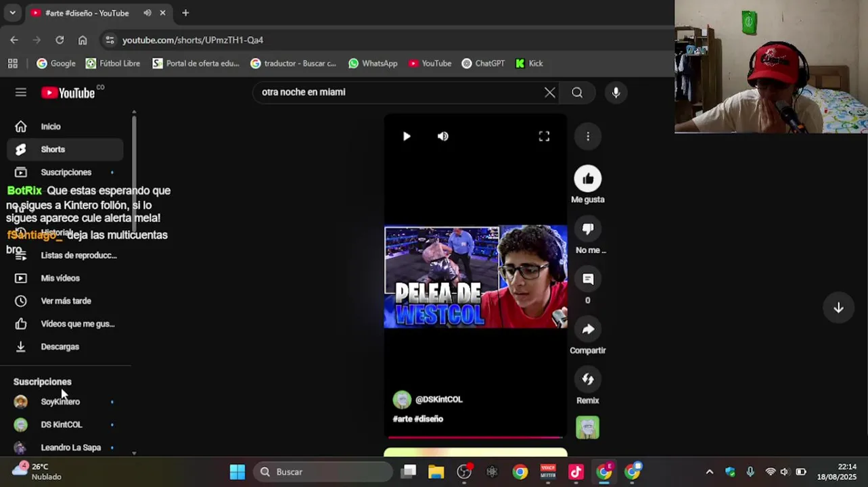
Task: Open the Windows Start menu
Action: coord(237,472)
